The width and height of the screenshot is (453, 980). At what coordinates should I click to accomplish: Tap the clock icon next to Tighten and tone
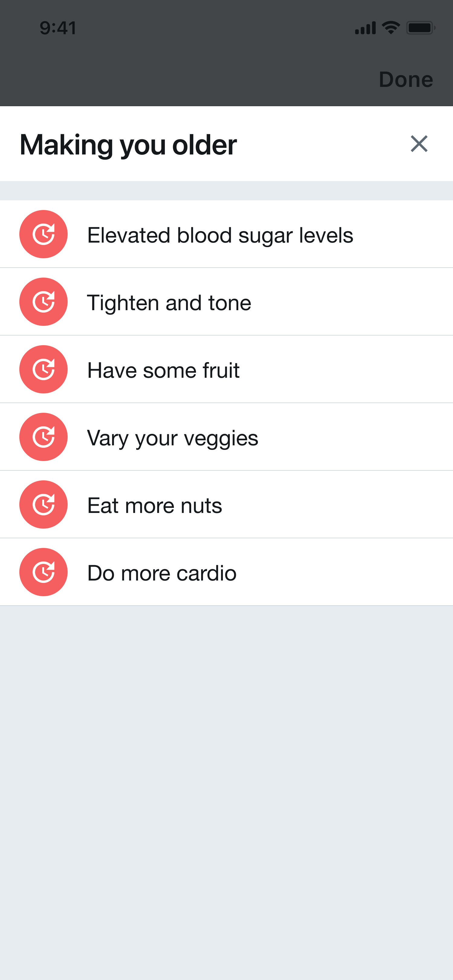tap(43, 302)
